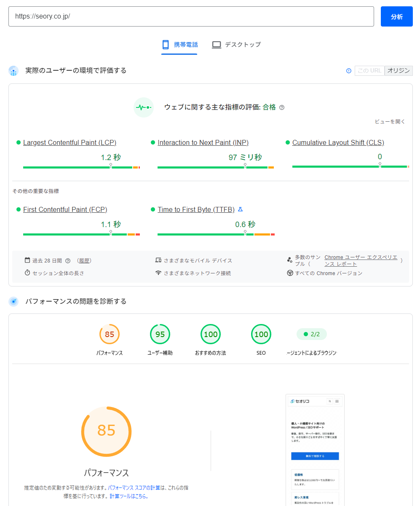
Task: Click the devices icon beside さまざまなモバイル デバイス
Action: tap(158, 260)
